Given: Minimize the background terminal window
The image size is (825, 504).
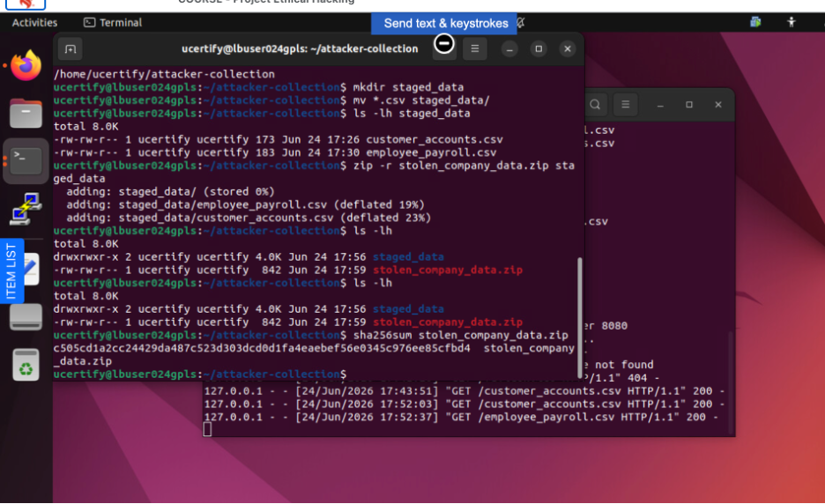Looking at the screenshot, I should [660, 105].
